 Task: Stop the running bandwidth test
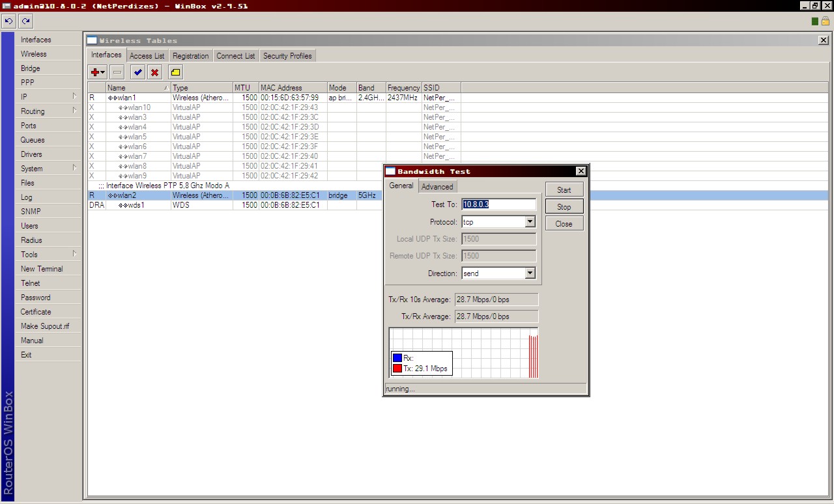pos(564,207)
